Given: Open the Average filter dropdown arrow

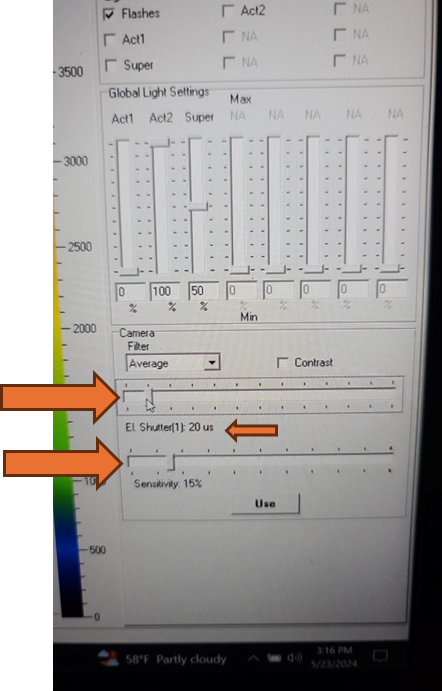Looking at the screenshot, I should (x=212, y=363).
